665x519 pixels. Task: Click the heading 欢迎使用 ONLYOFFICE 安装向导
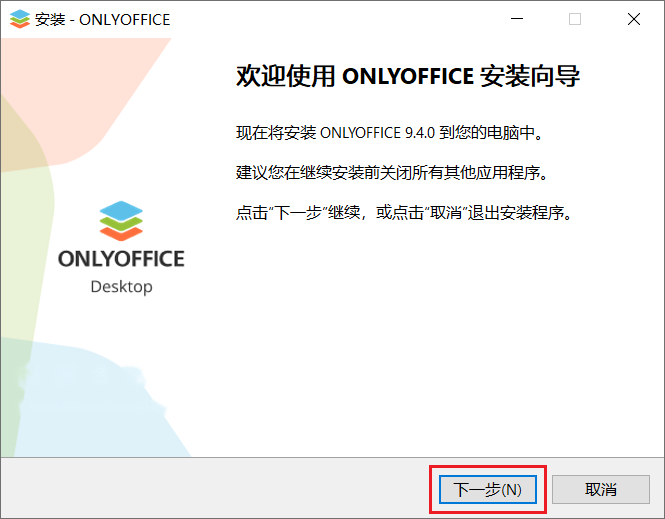pyautogui.click(x=408, y=76)
